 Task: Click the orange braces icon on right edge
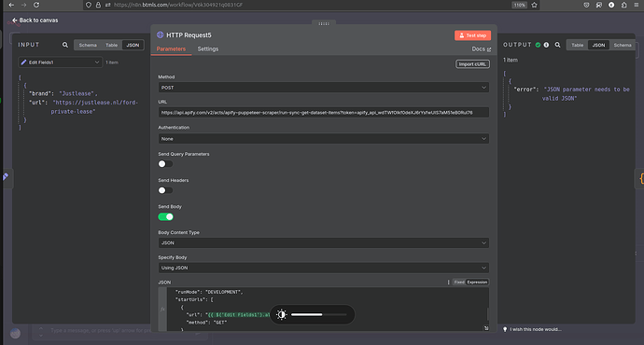pos(641,178)
